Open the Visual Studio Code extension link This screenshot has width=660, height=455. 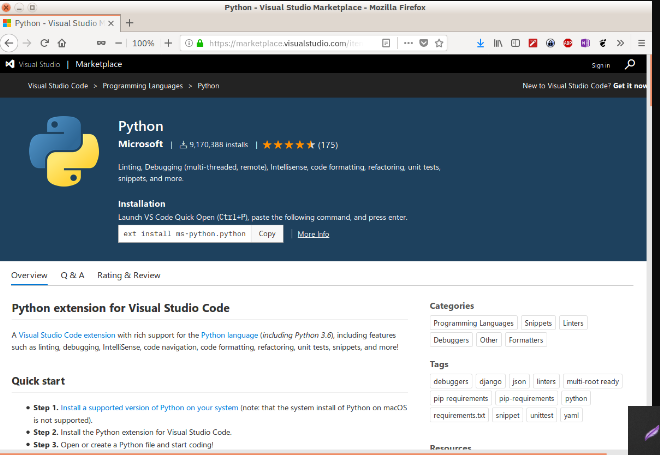[67, 335]
